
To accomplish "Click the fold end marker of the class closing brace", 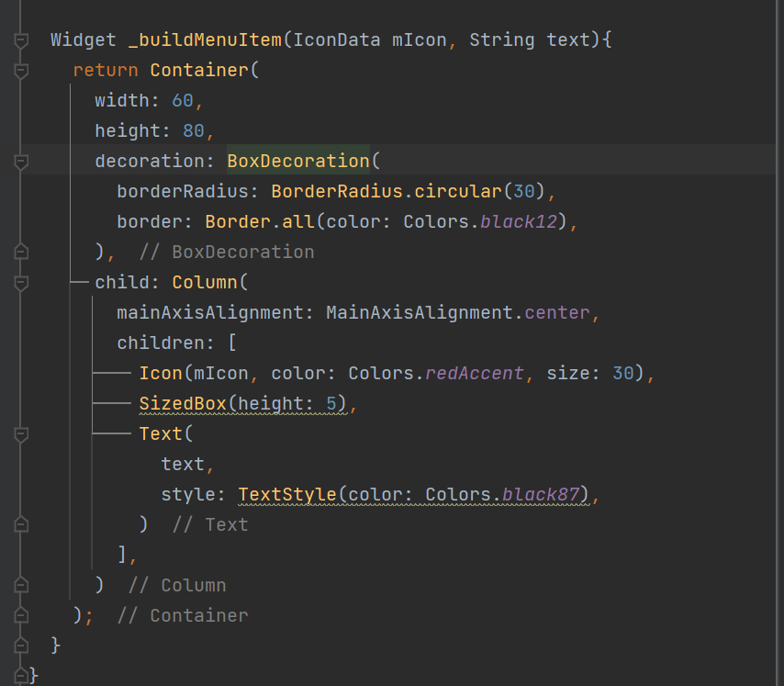I will click(21, 676).
